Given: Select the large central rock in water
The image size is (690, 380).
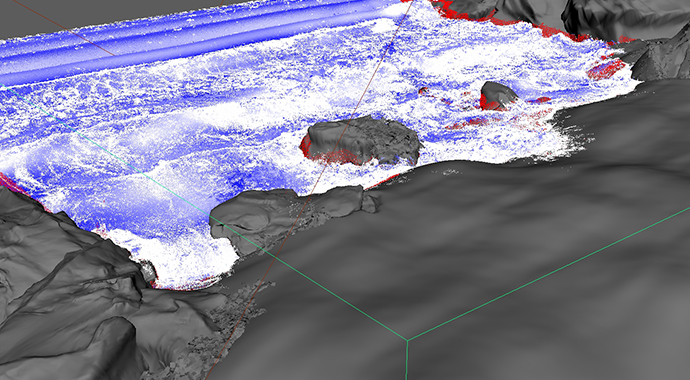Looking at the screenshot, I should [x=362, y=140].
